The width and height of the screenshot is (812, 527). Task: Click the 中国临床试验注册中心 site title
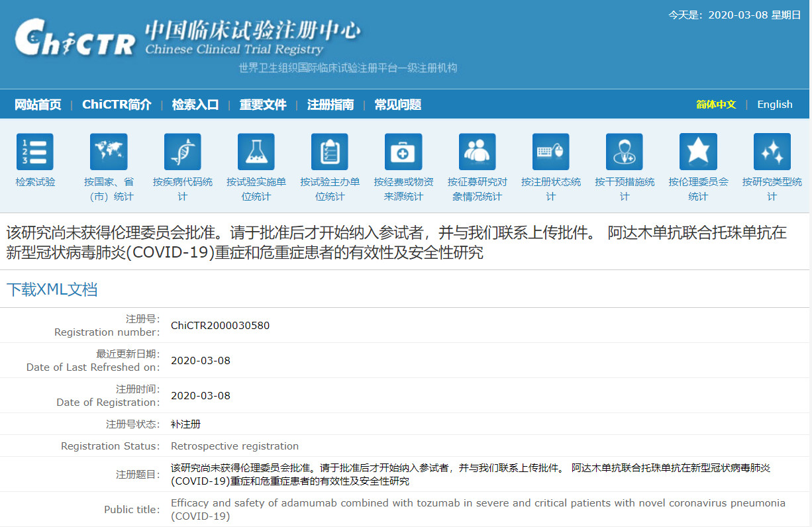click(x=253, y=30)
